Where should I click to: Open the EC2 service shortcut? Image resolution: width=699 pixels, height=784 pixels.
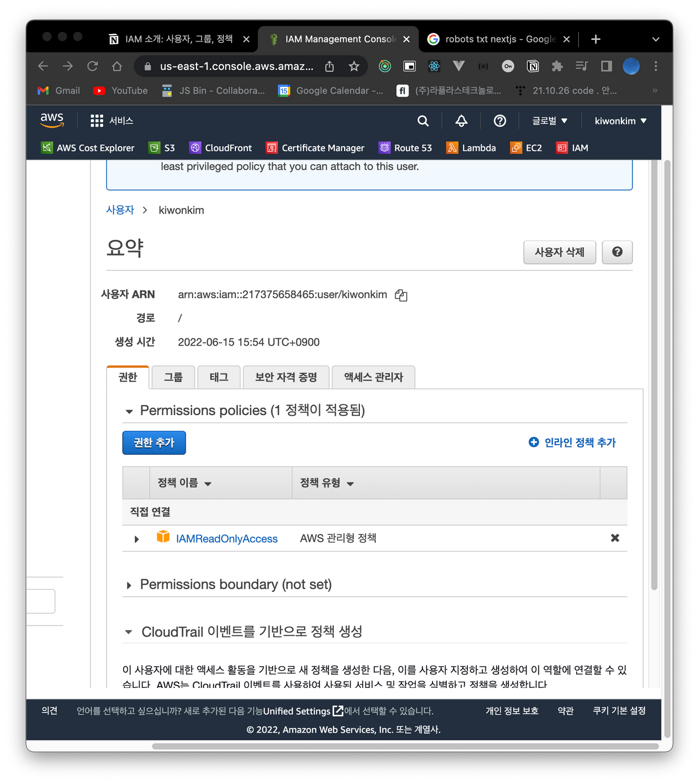526,148
